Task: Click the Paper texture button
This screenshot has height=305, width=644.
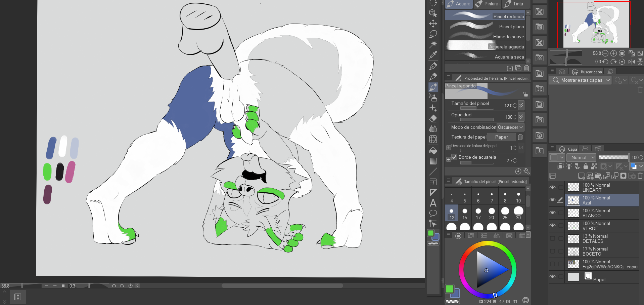Action: [501, 137]
